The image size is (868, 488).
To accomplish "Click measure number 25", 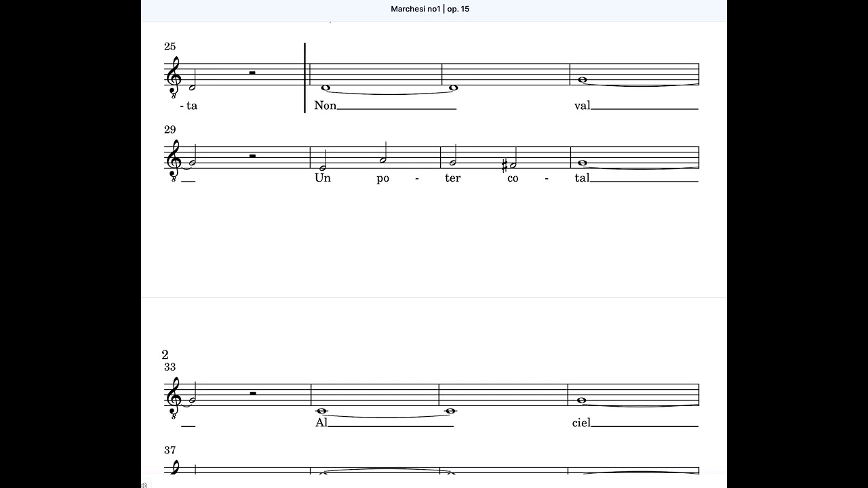I will (170, 46).
